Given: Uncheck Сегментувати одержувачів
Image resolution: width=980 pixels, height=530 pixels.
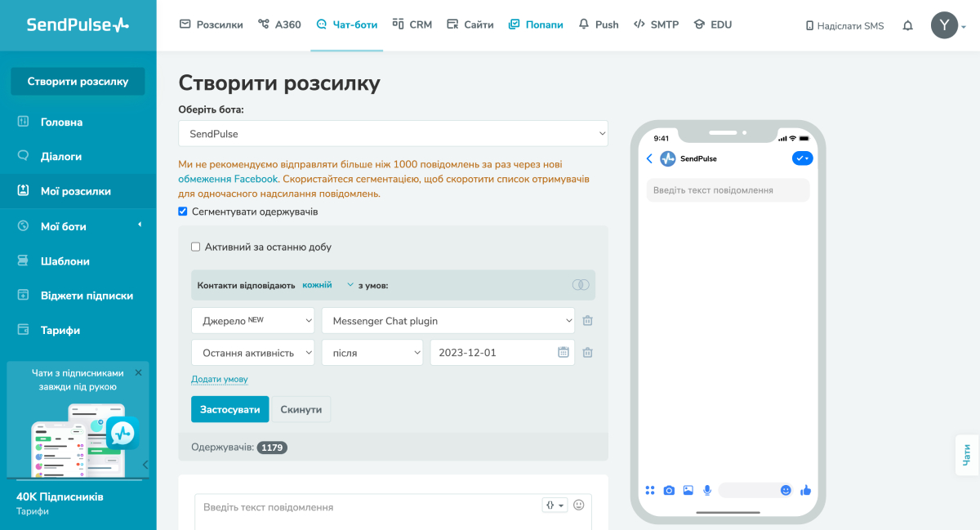Looking at the screenshot, I should coord(181,210).
